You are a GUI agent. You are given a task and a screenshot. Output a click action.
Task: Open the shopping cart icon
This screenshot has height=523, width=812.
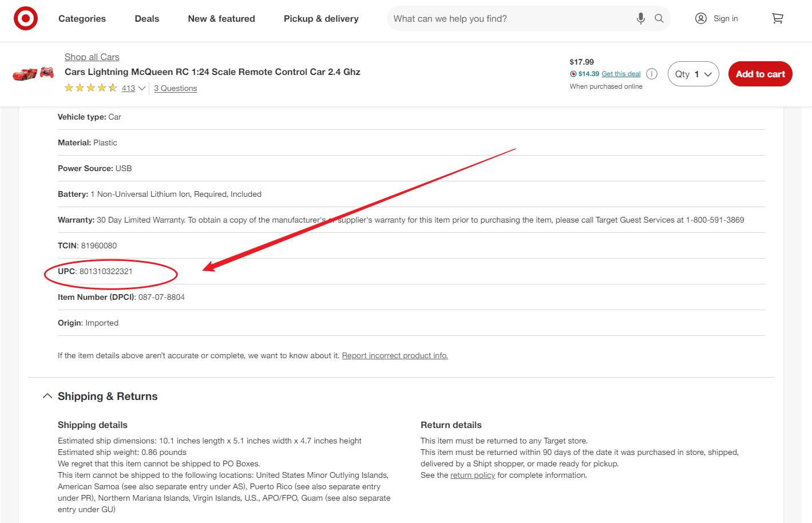tap(778, 18)
